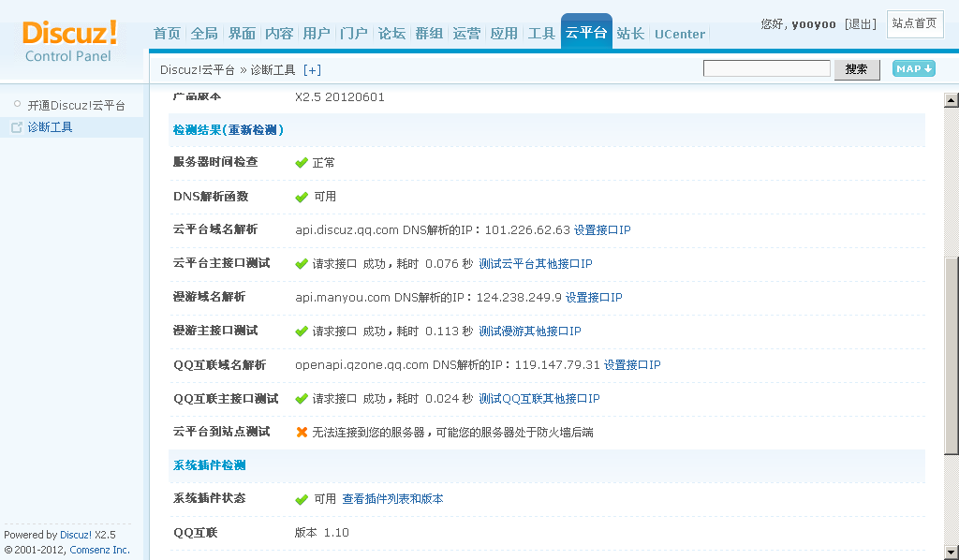
Task: Click the 搜索 search button
Action: (857, 69)
